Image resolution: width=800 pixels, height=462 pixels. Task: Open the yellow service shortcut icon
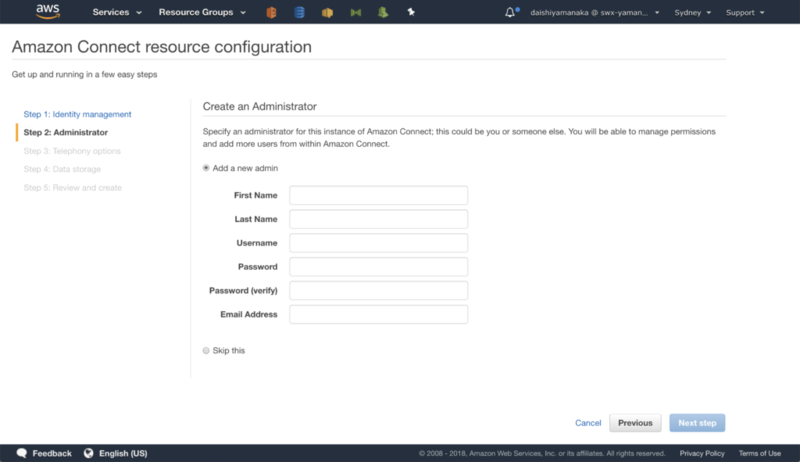328,12
